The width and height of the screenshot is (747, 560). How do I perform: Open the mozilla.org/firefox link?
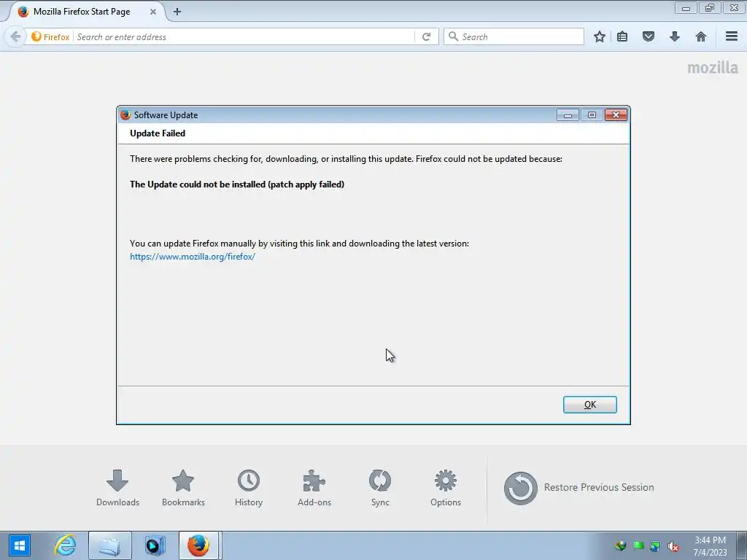tap(193, 257)
